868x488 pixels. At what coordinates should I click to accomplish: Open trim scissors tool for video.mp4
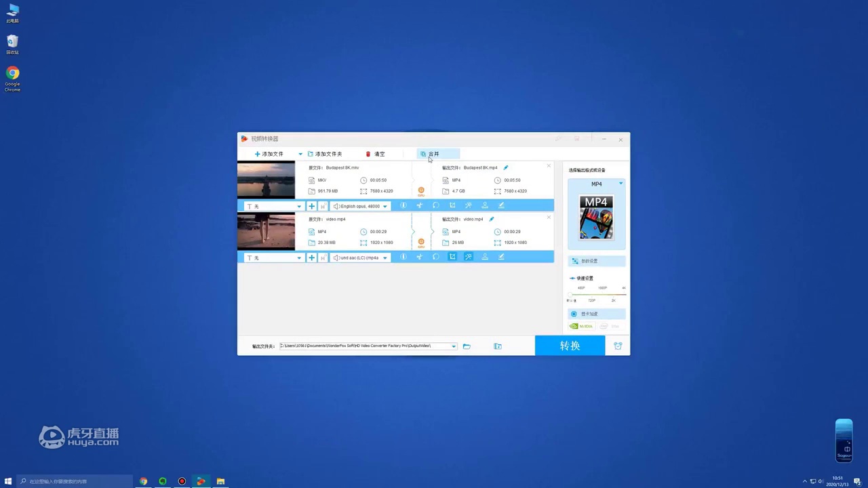click(x=420, y=257)
